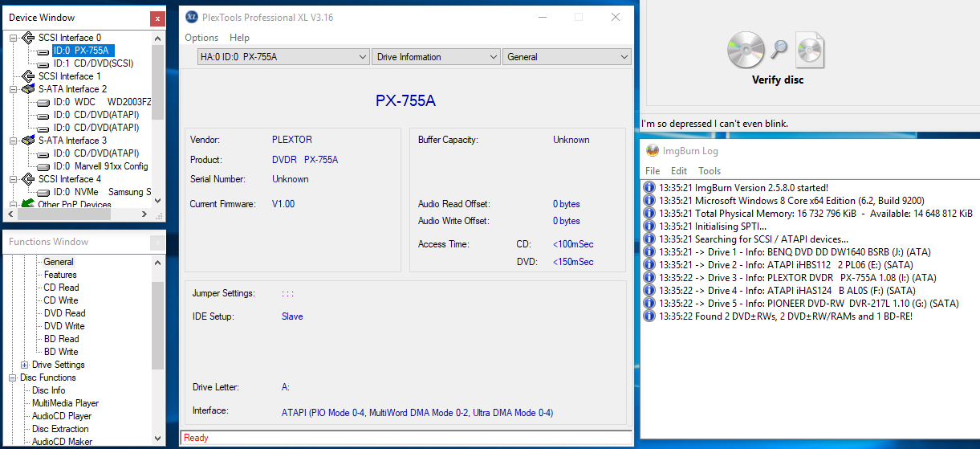Screen dimensions: 980x449
Task: Click the Drive 2 ATAPI iHBS112 log line
Action: point(787,265)
